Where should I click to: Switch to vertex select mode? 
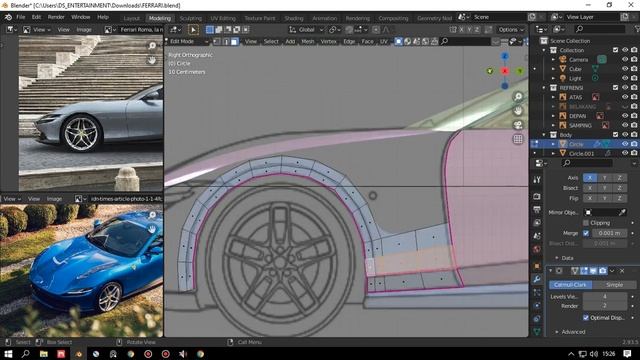pyautogui.click(x=217, y=41)
